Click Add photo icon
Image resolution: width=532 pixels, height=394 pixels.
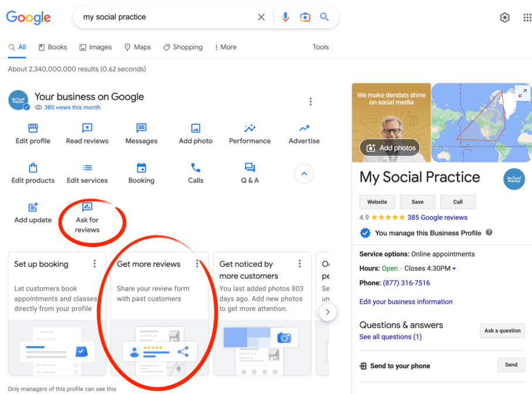[x=196, y=128]
